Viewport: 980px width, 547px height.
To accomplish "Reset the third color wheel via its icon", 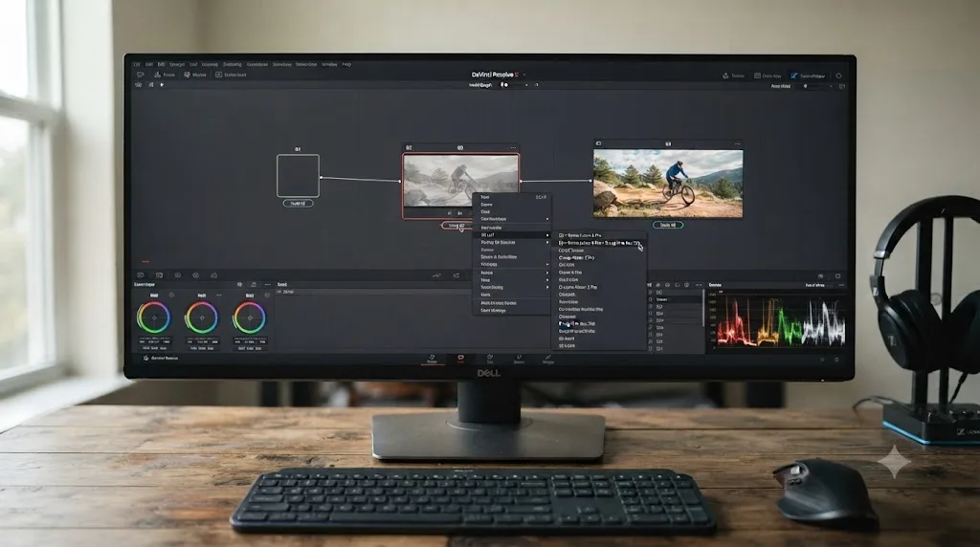I will pos(267,295).
